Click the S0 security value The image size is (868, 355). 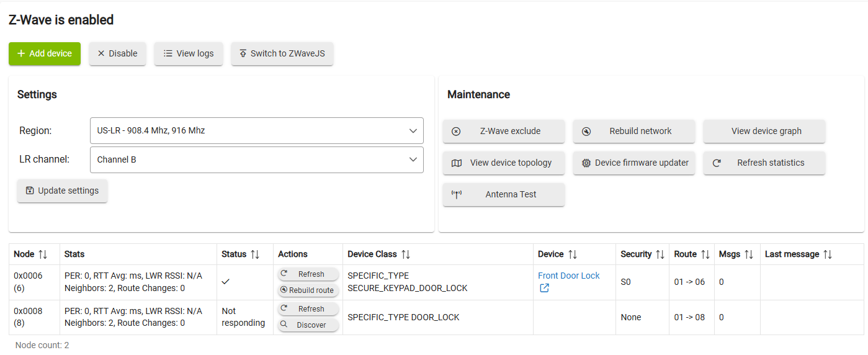click(625, 282)
